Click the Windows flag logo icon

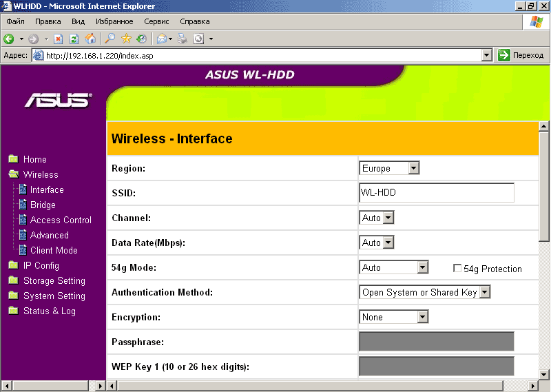pos(537,22)
